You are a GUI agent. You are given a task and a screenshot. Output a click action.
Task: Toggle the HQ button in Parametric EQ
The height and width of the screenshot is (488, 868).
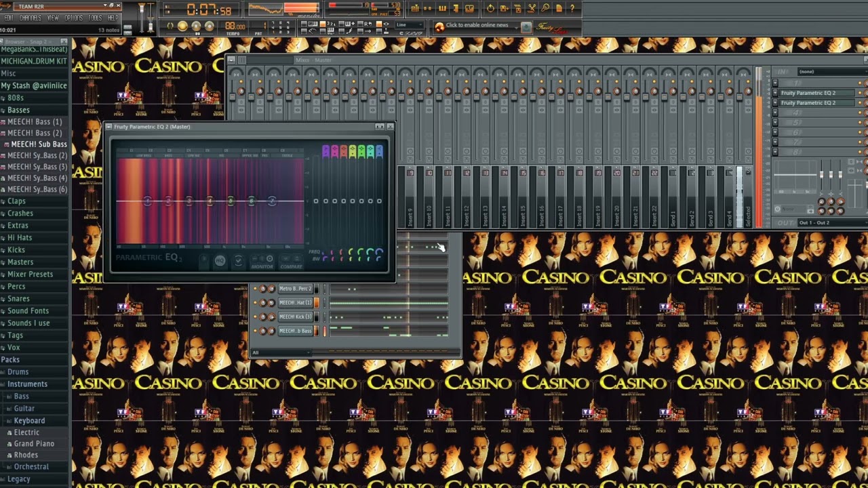coord(220,261)
